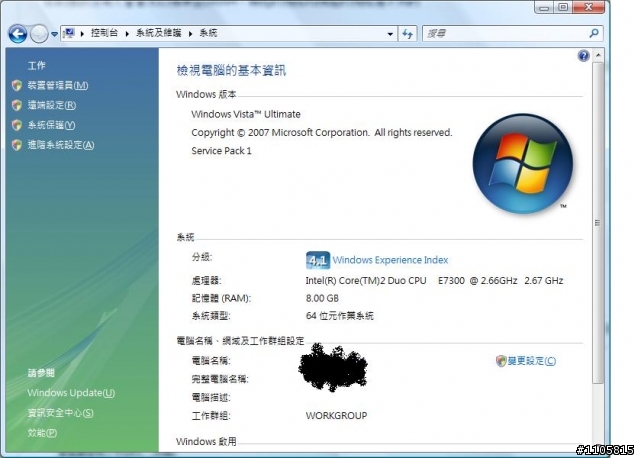Click the 檢視電腦的基本資訊 heading
640x458 pixels.
231,71
